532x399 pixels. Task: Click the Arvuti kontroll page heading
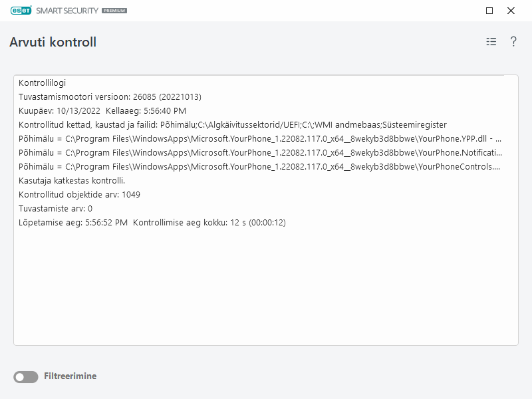coord(53,43)
